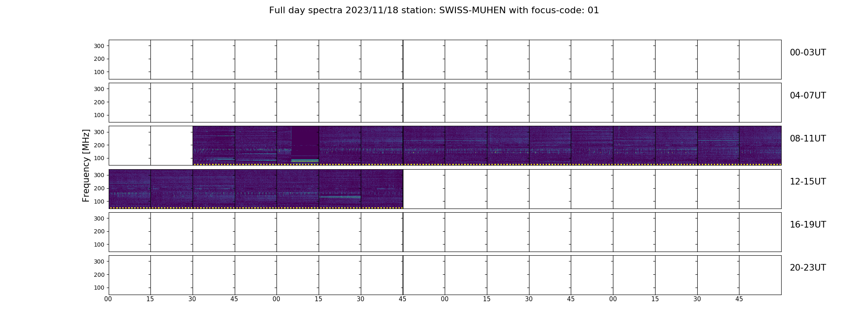Image resolution: width=868 pixels, height=331 pixels.
Task: Click the 200 tick in the 20-23UT row
Action: coord(99,275)
